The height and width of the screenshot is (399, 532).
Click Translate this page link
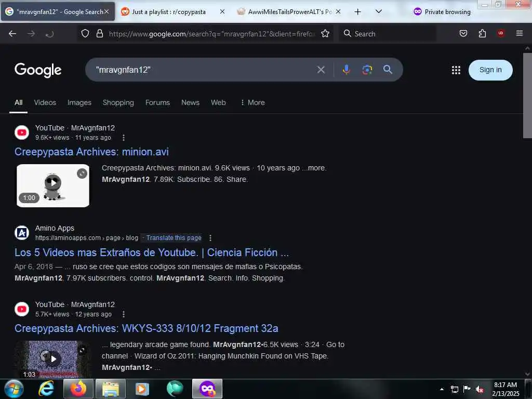pos(174,238)
